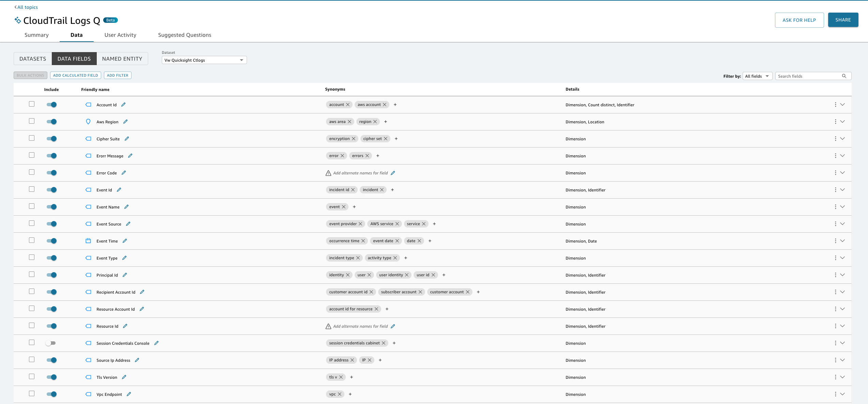Add a synonym to Principal Id
This screenshot has height=404, width=868.
point(444,275)
